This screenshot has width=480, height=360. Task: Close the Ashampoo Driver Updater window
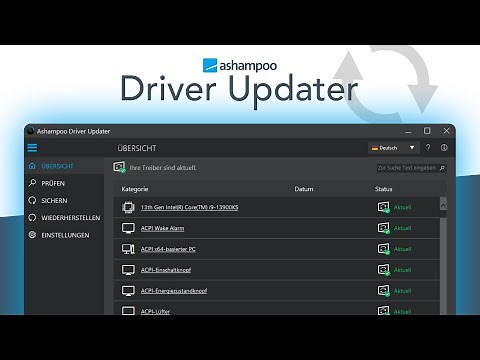tap(446, 131)
